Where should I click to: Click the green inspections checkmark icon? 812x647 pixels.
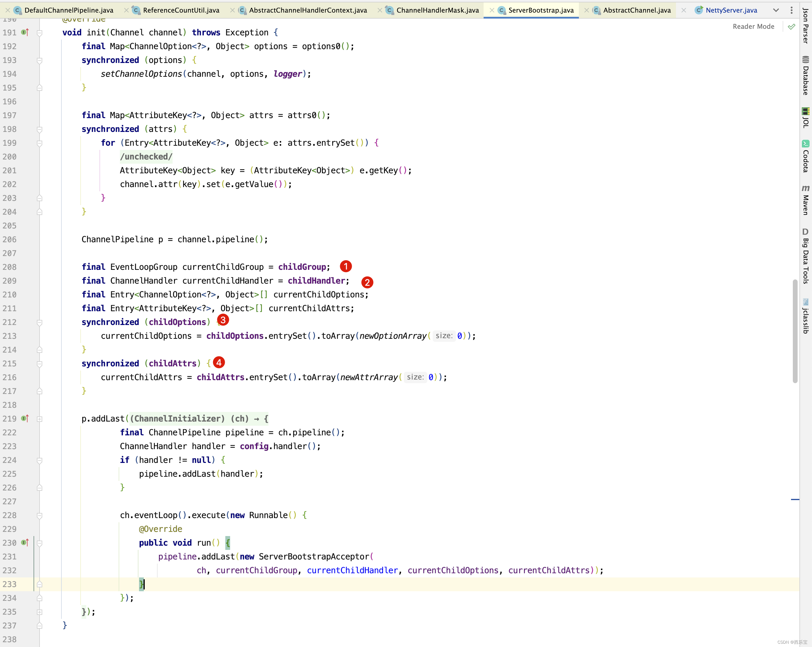[792, 26]
